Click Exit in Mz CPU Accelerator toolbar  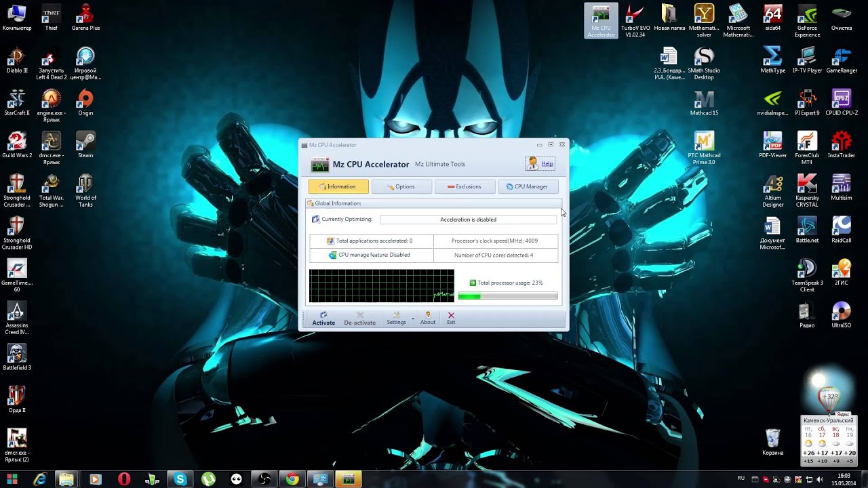pos(451,319)
